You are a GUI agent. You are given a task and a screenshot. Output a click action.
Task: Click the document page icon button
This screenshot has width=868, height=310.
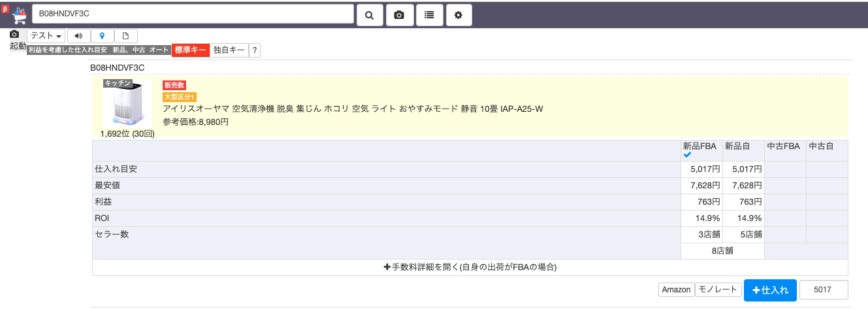126,36
